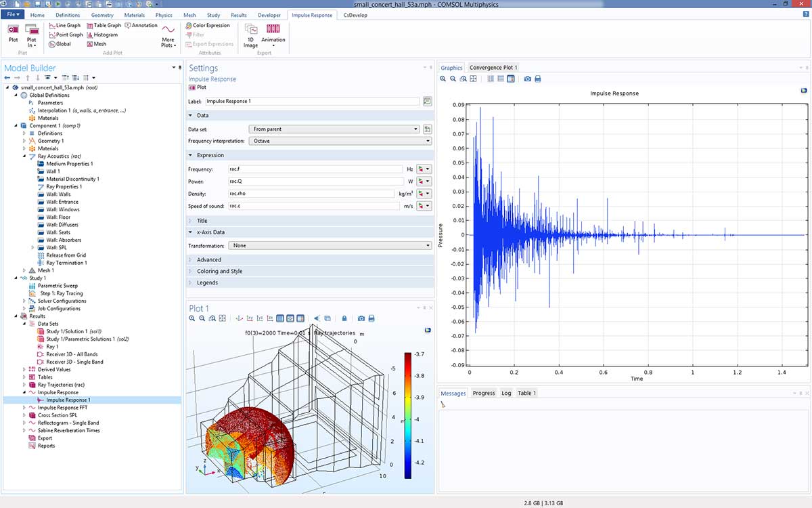Open the Results ribbon tab
The image size is (812, 508).
point(238,15)
